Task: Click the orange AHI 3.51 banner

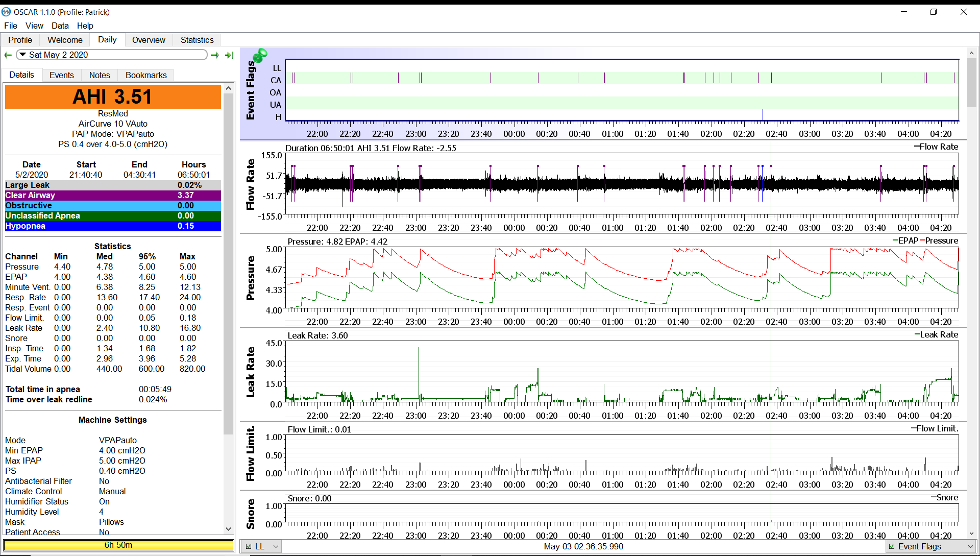Action: coord(113,96)
